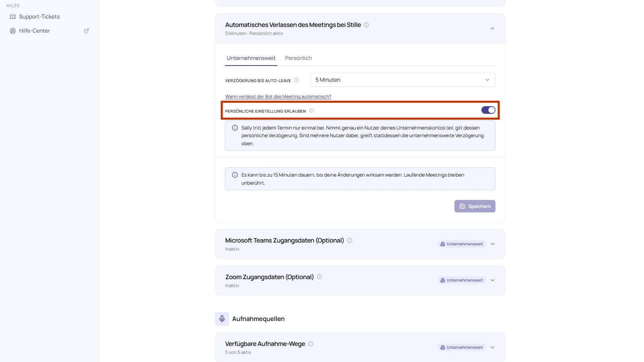Click info icon next to Automatisches Verlassen title
Screen dimensions: 644x362
coord(366,25)
